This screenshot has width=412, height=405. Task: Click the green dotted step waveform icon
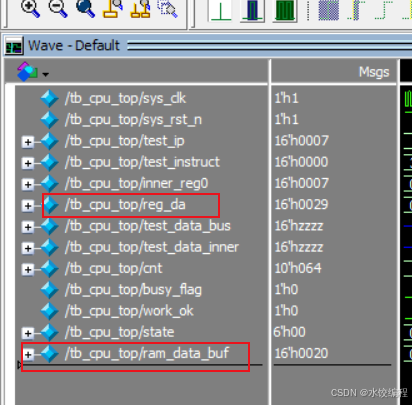(384, 10)
